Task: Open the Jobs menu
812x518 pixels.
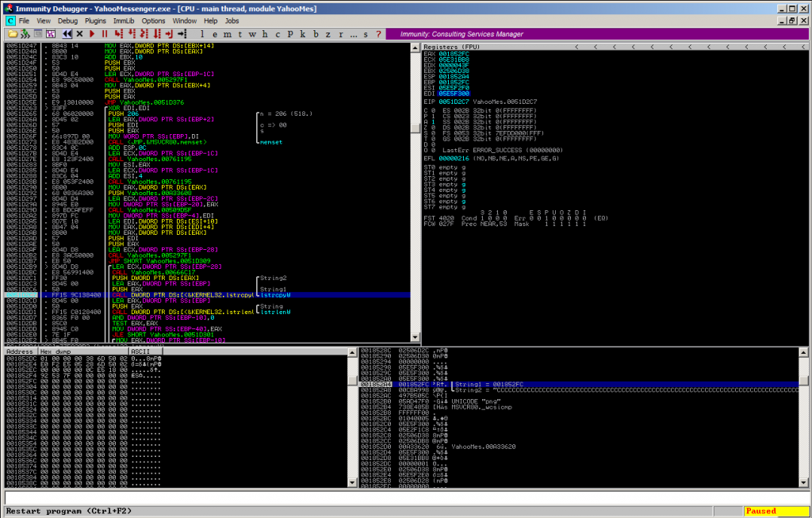Action: (x=232, y=21)
